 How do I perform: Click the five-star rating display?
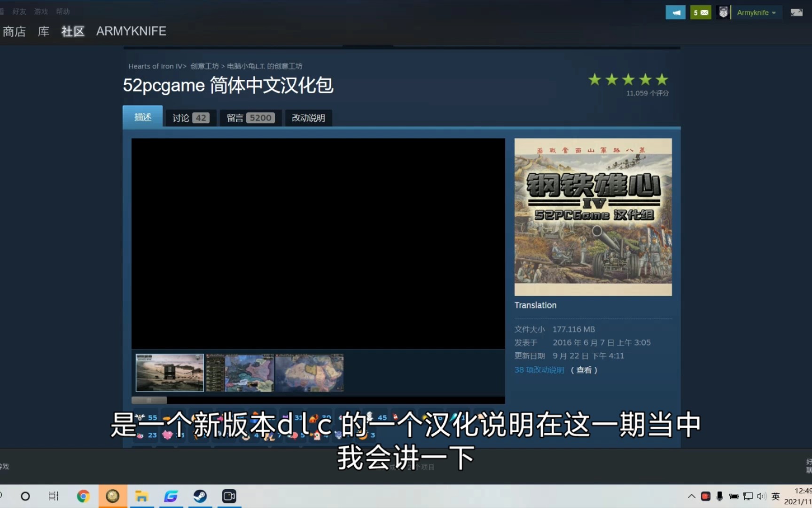click(x=628, y=79)
